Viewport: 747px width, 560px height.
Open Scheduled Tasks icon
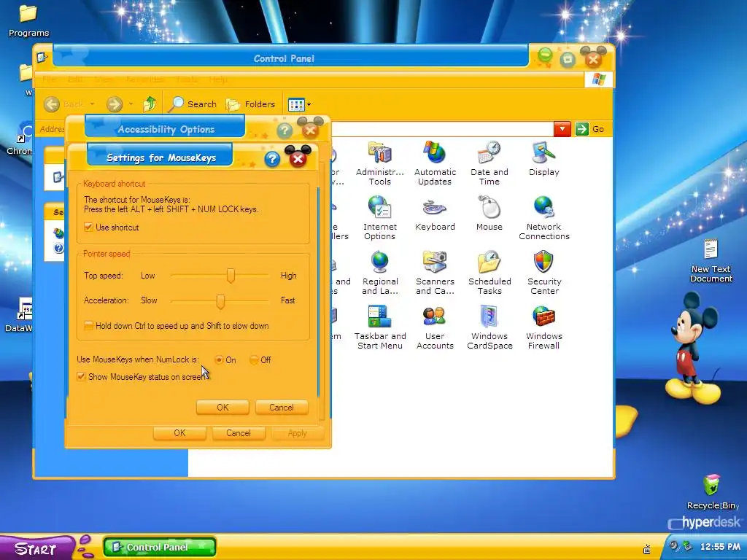[489, 273]
